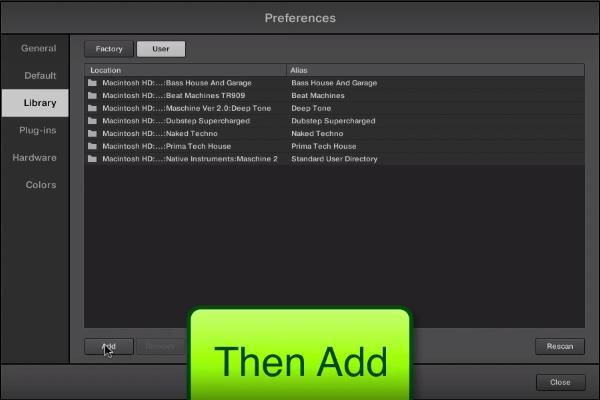Select location 'Maschine Ver 2.0:Deep Tone'
Viewport: 600px width, 400px height.
pyautogui.click(x=186, y=108)
